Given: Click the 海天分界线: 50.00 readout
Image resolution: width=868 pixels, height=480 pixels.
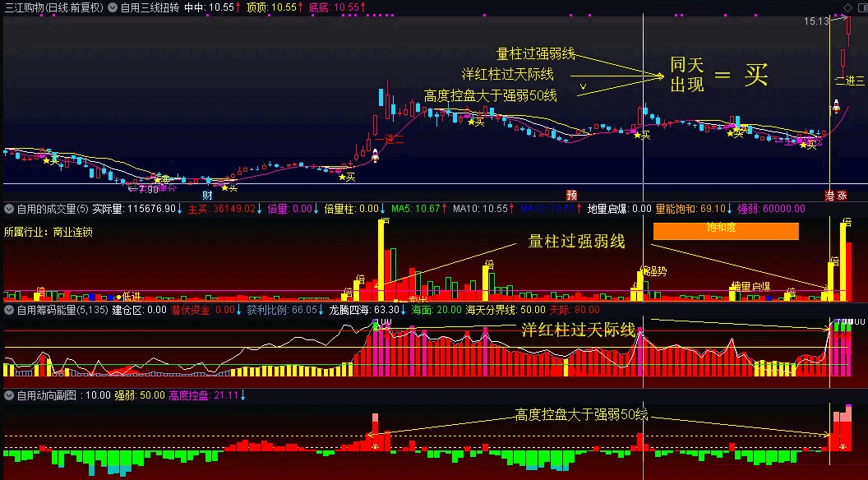Looking at the screenshot, I should tap(506, 310).
